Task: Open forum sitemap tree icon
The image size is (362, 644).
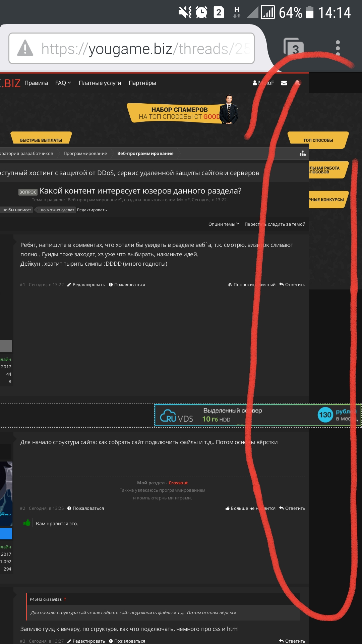Action: coord(303,153)
